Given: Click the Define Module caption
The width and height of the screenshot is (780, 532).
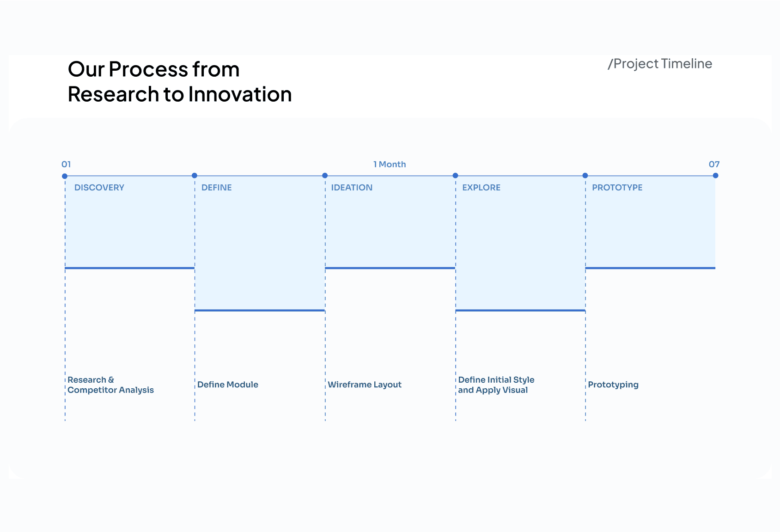Looking at the screenshot, I should pyautogui.click(x=227, y=385).
